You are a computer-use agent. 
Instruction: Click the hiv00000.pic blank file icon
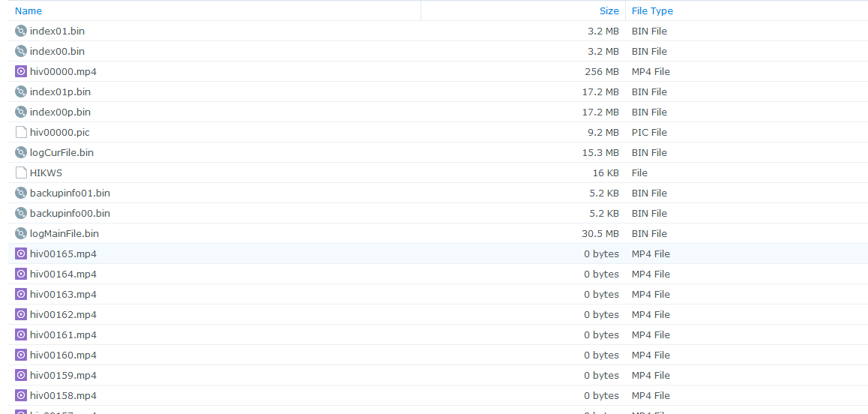pos(21,133)
